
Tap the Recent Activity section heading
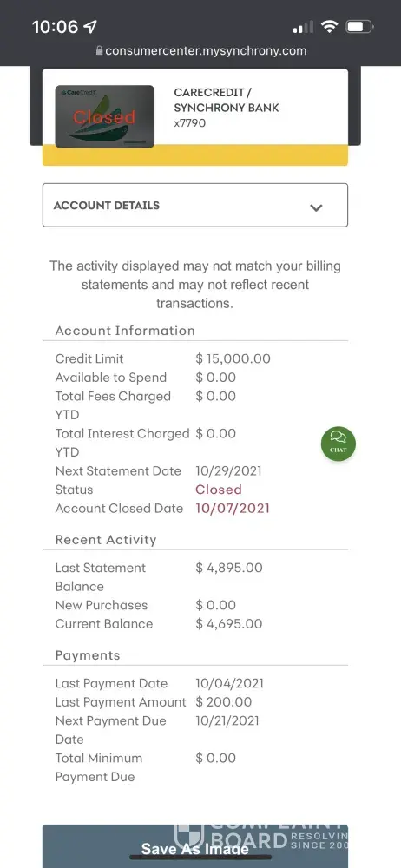[106, 540]
